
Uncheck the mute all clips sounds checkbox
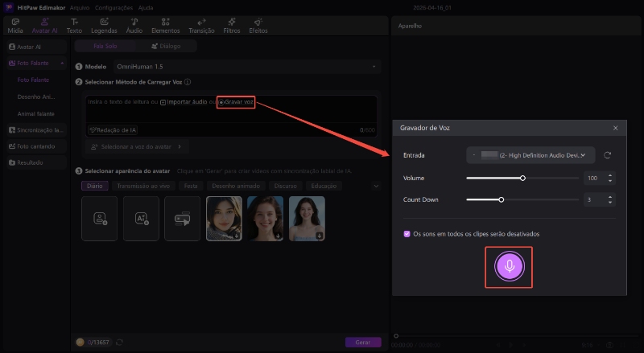point(407,234)
